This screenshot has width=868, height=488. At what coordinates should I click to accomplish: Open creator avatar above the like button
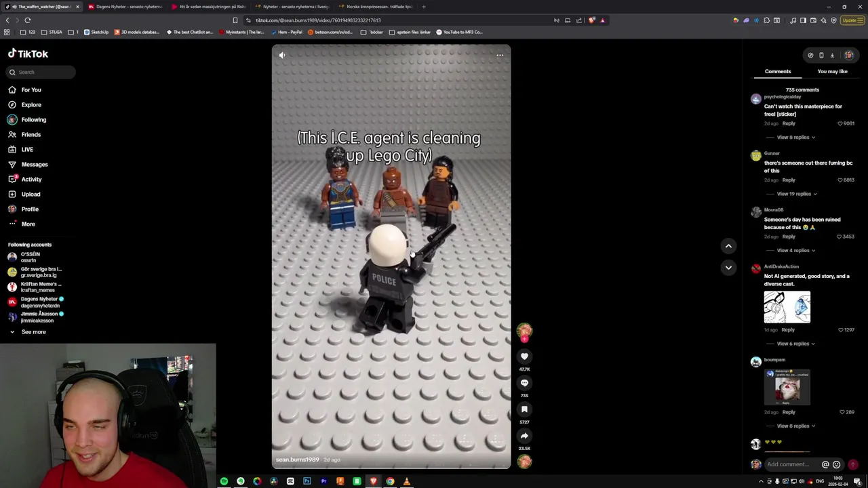coord(524,331)
